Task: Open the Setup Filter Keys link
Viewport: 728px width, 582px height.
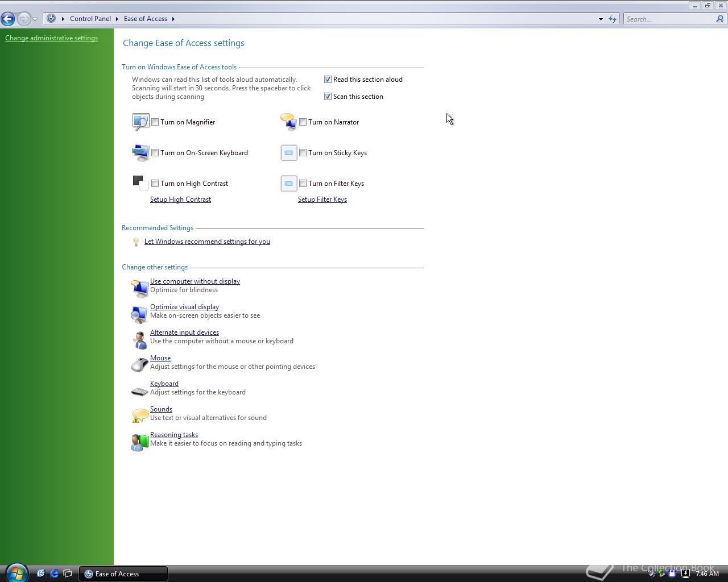Action: pos(322,199)
